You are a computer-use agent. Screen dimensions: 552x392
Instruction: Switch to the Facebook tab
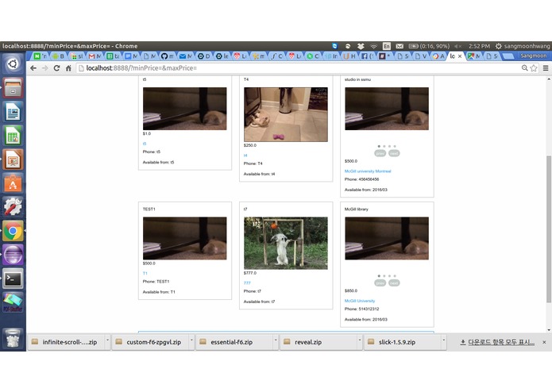367,56
